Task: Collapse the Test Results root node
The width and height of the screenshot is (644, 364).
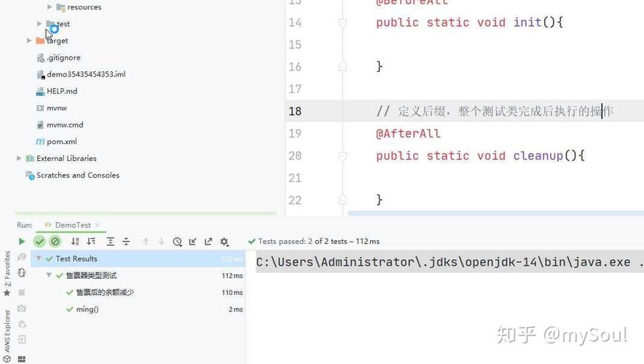Action: (39, 258)
